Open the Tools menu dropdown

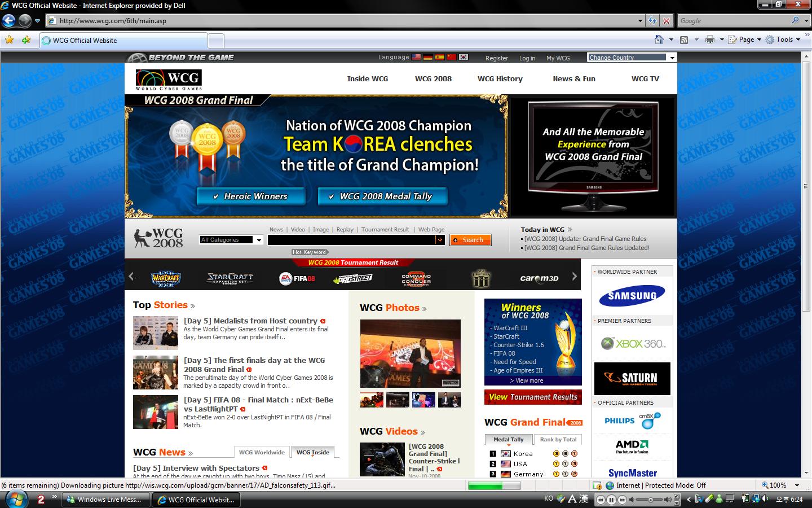784,40
